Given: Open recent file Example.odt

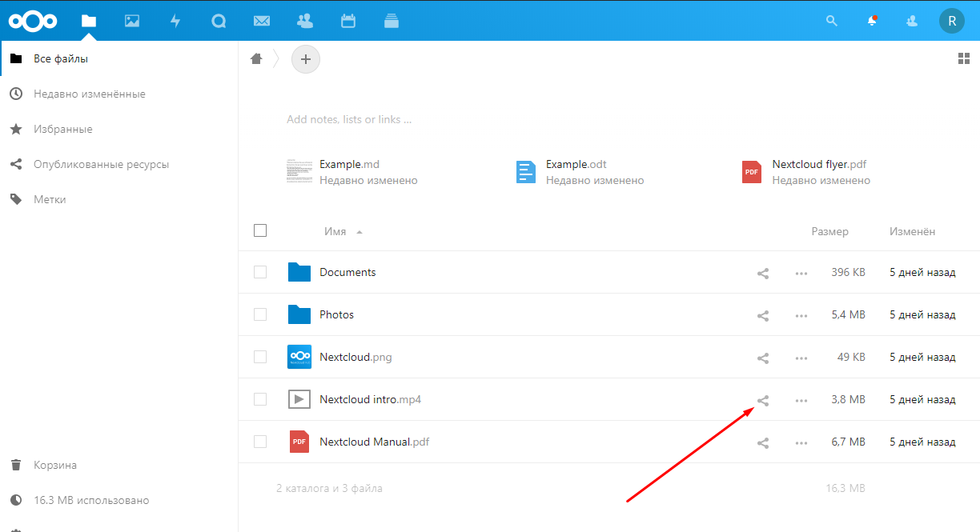Looking at the screenshot, I should pyautogui.click(x=576, y=164).
